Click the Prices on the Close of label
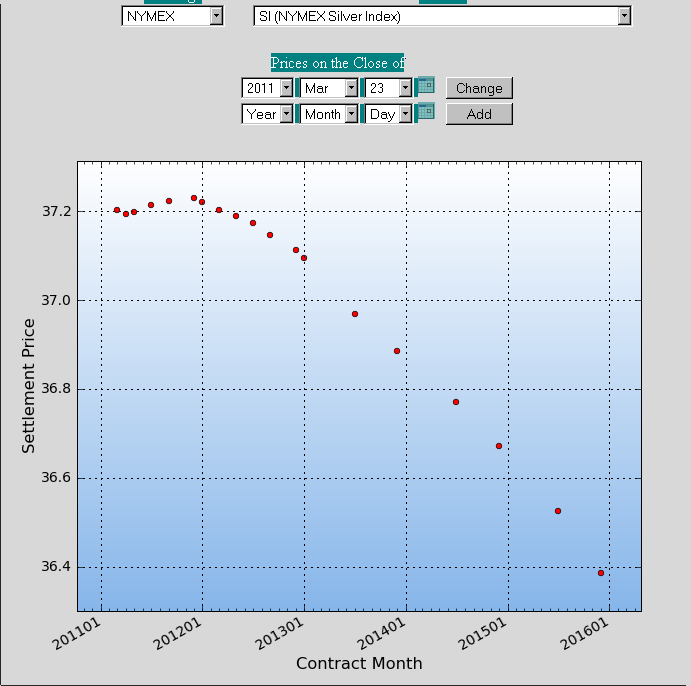 [337, 63]
